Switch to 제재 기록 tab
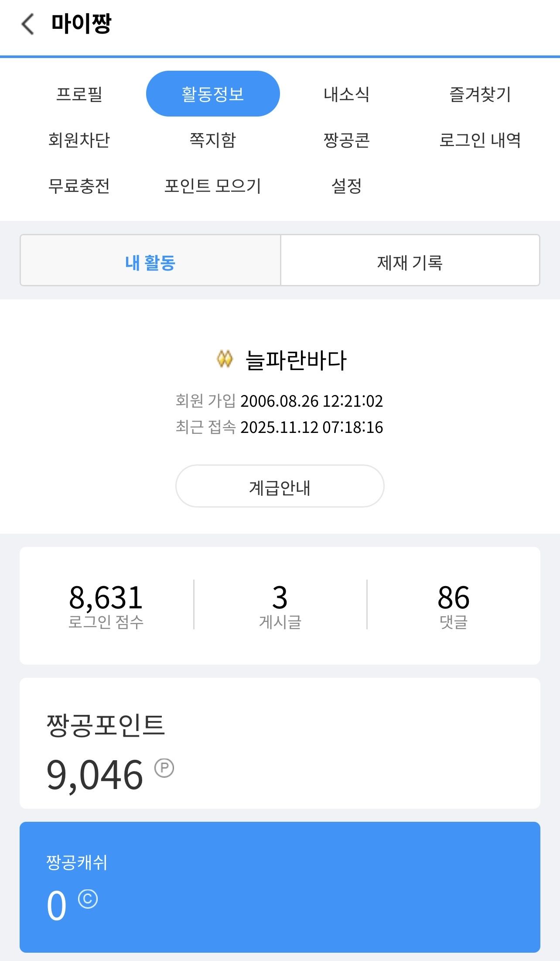This screenshot has height=961, width=560. click(410, 262)
